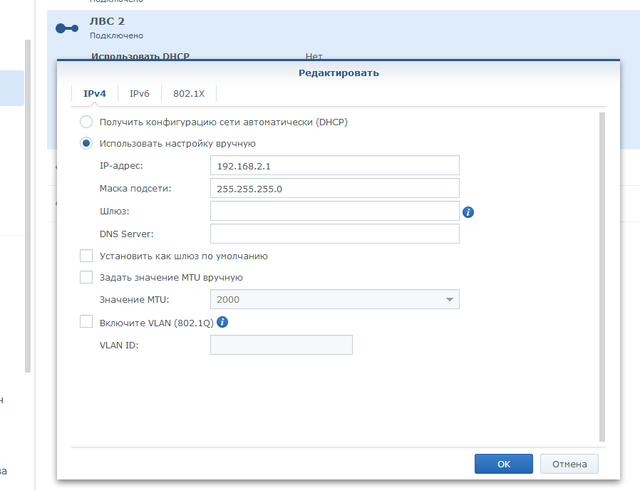
Task: Switch to the IPv4 tab
Action: [95, 94]
